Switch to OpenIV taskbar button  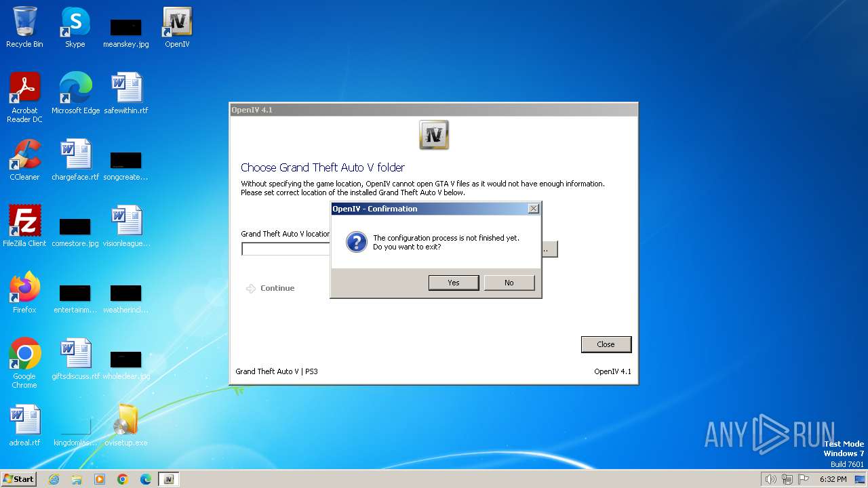tap(169, 479)
